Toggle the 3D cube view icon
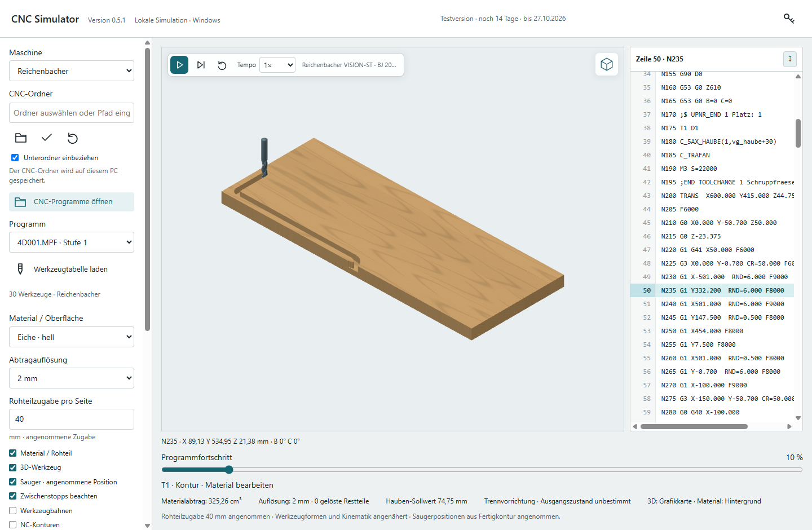Screen dimensions: 812x530 pyautogui.click(x=607, y=64)
